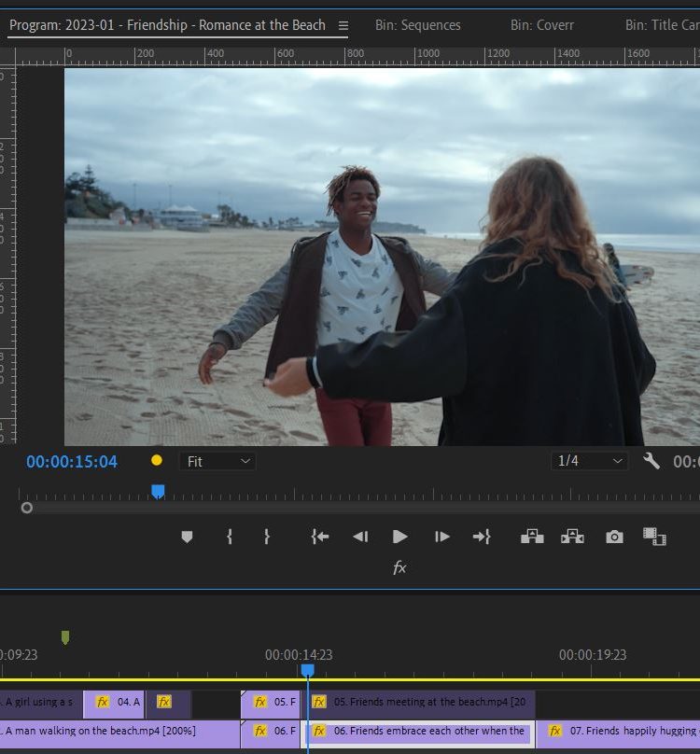The width and height of the screenshot is (700, 754).
Task: Click the Program monitor blue playhead marker
Action: click(158, 492)
